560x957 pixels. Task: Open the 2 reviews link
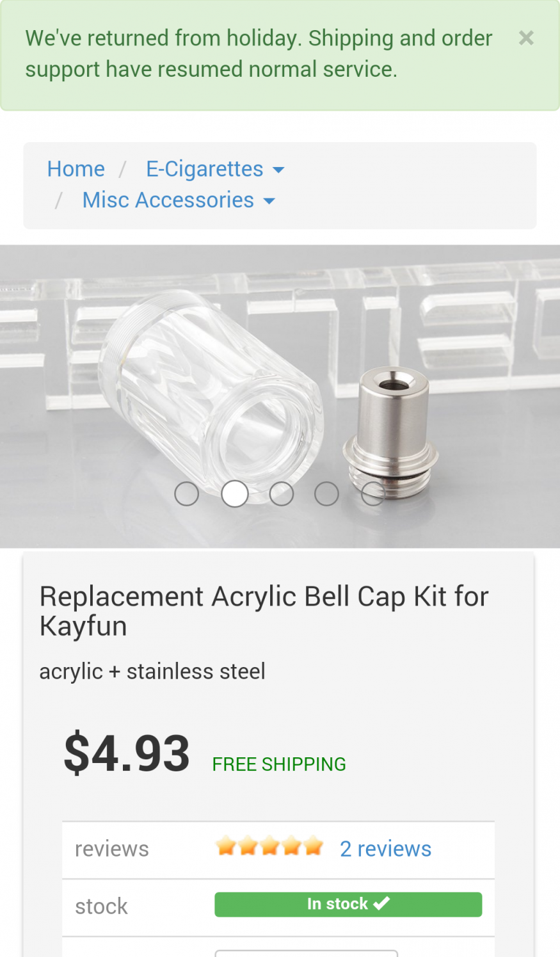tap(385, 849)
